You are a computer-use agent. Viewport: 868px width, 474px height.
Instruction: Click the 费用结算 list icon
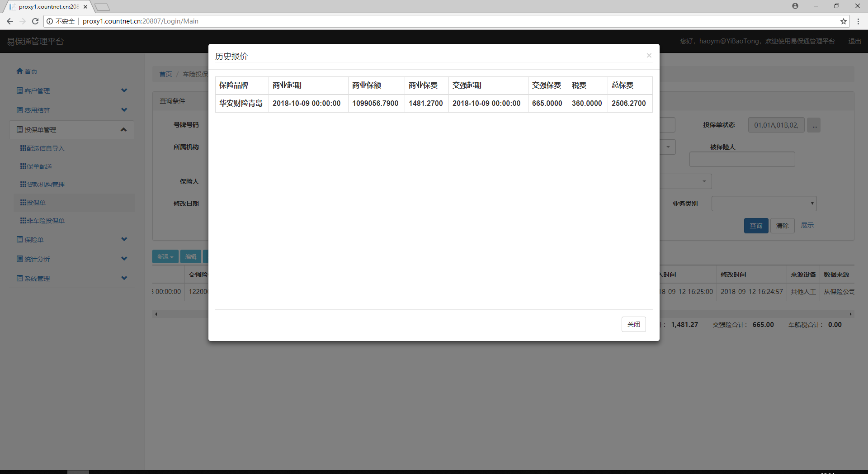(x=19, y=110)
